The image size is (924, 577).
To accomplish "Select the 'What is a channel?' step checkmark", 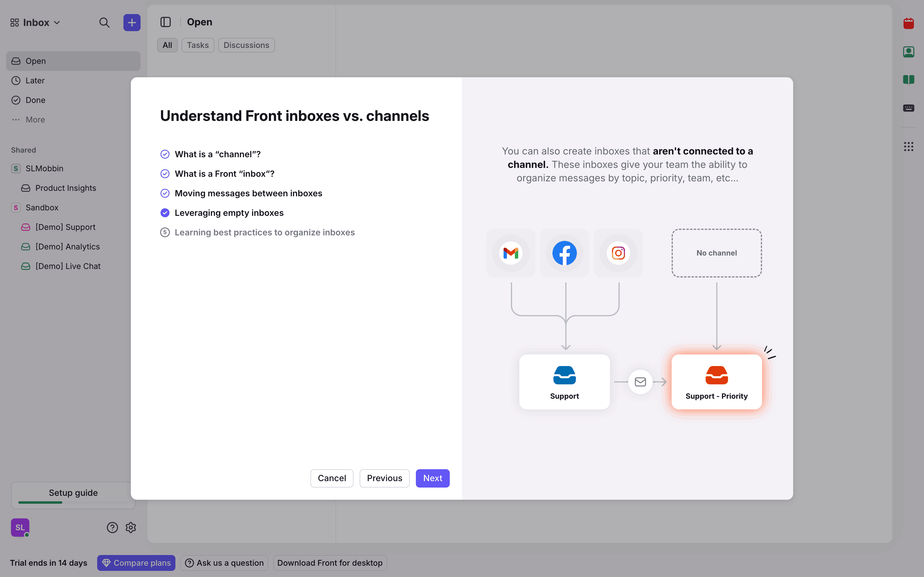I will coord(165,154).
